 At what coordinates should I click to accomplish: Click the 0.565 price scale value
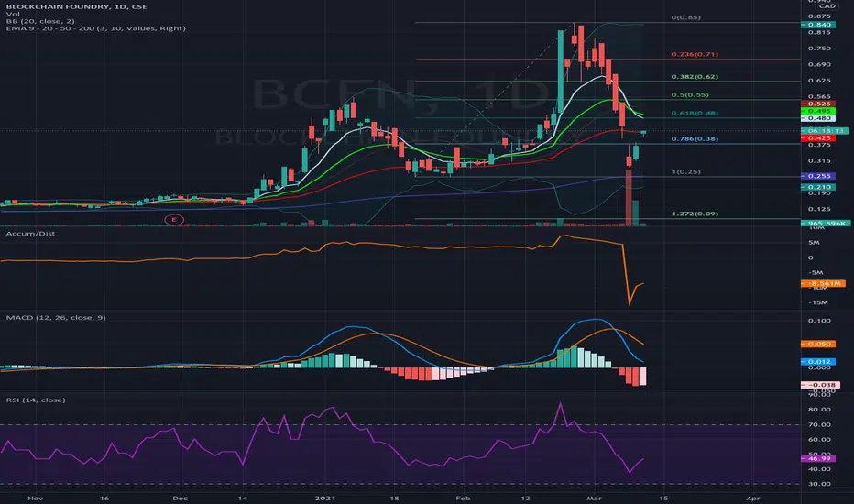tap(819, 96)
